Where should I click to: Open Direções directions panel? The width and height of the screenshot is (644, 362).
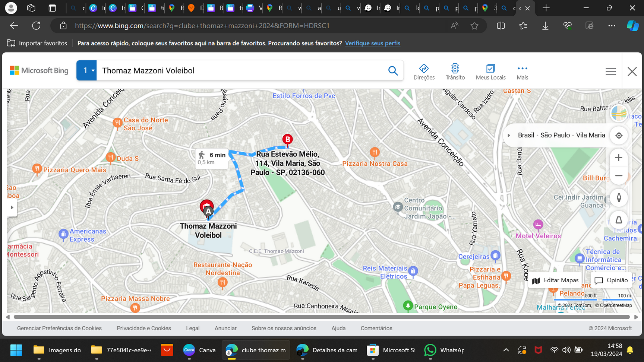(x=424, y=72)
